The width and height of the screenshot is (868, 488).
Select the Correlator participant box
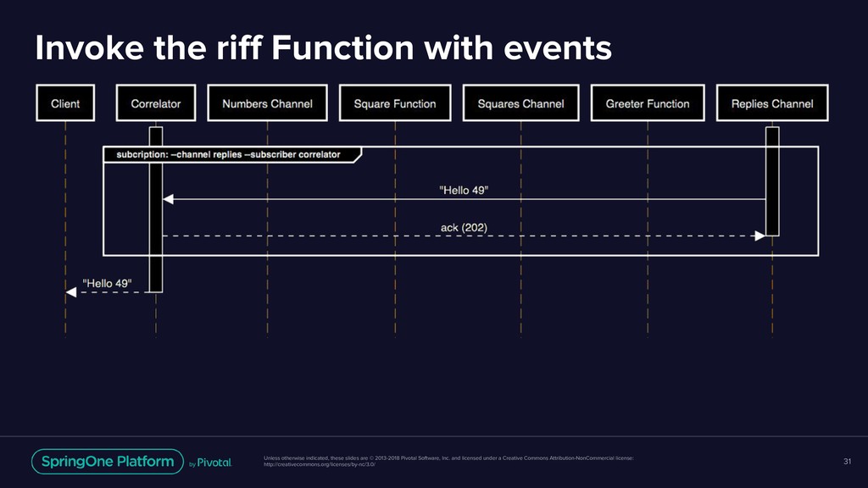(x=156, y=103)
